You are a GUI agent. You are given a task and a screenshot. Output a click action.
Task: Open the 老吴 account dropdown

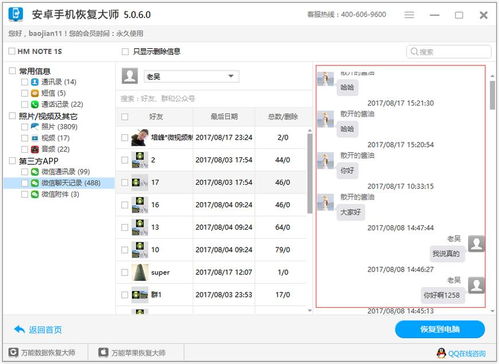pos(191,77)
